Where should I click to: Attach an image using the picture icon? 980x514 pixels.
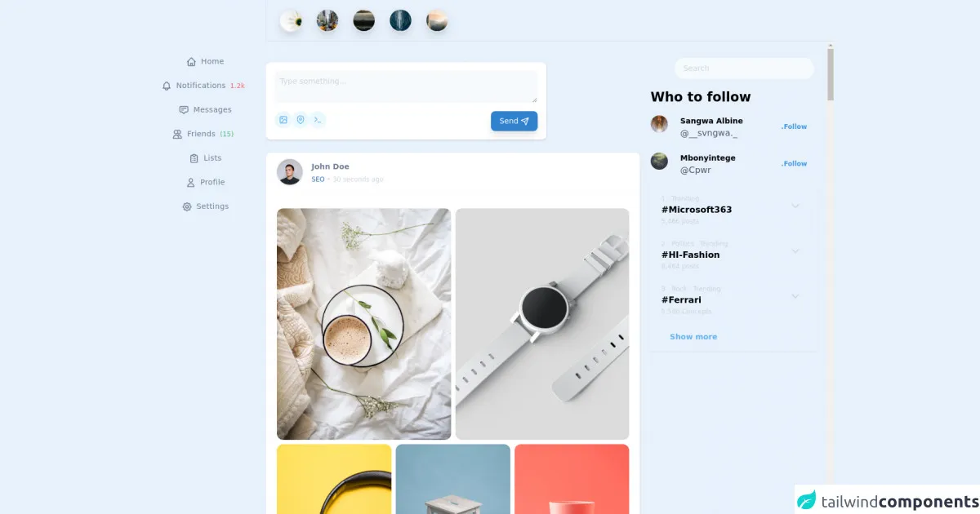click(283, 120)
